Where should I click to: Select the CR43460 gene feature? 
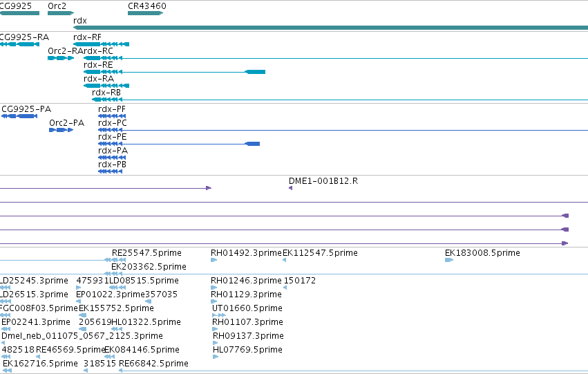click(x=146, y=13)
